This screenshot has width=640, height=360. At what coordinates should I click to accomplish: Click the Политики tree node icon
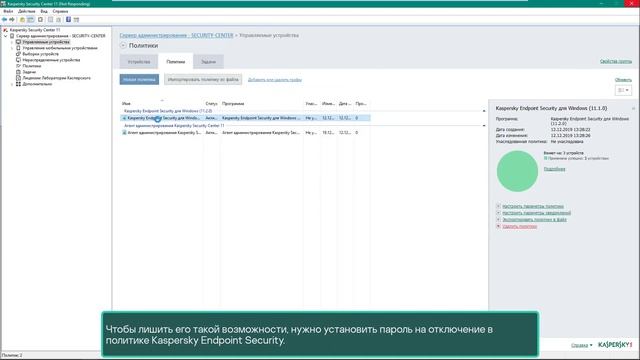pos(18,66)
